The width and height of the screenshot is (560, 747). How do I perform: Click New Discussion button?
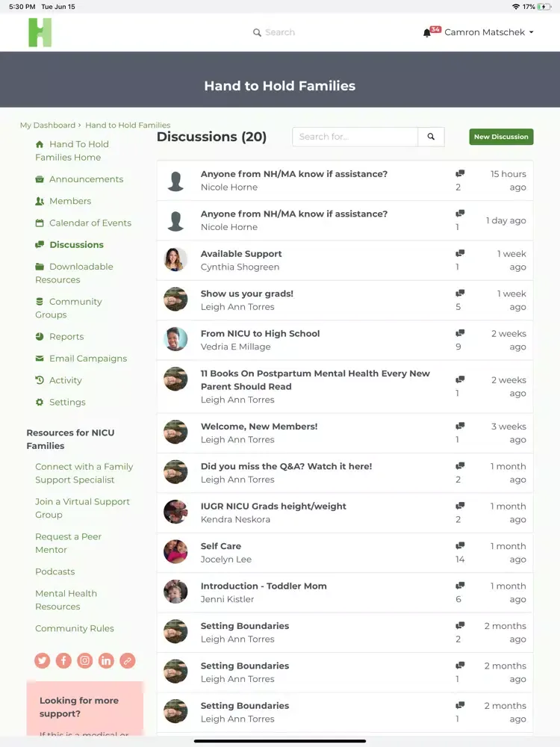pyautogui.click(x=501, y=137)
